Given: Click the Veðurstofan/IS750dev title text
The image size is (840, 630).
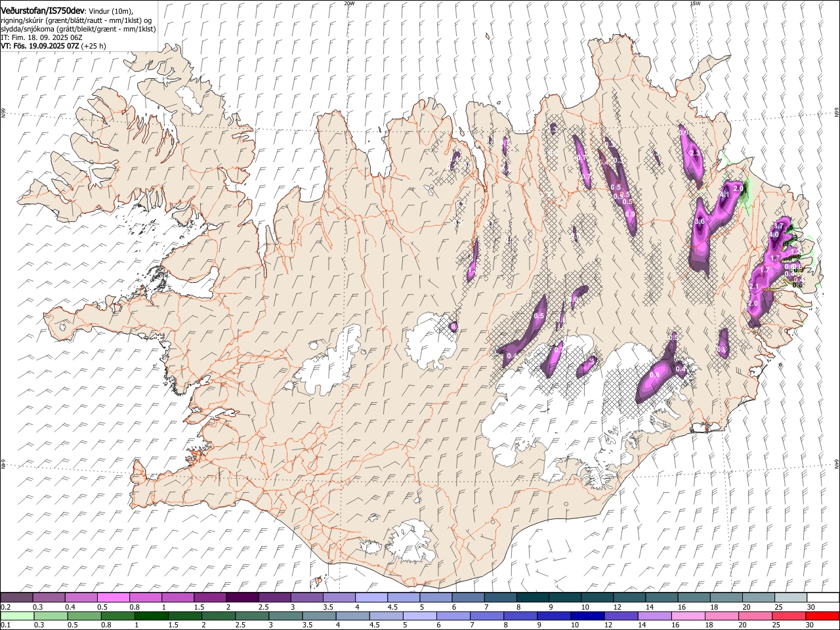Looking at the screenshot, I should (43, 10).
